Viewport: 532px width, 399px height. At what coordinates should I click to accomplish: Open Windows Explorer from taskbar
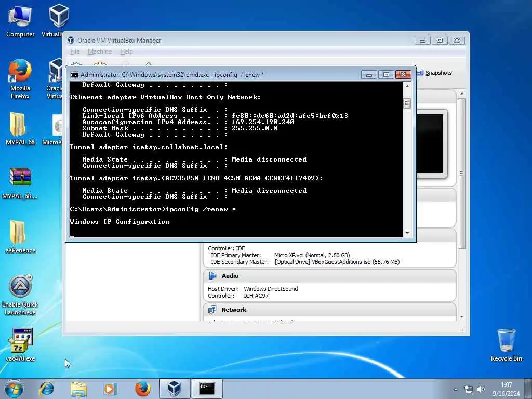tap(78, 389)
